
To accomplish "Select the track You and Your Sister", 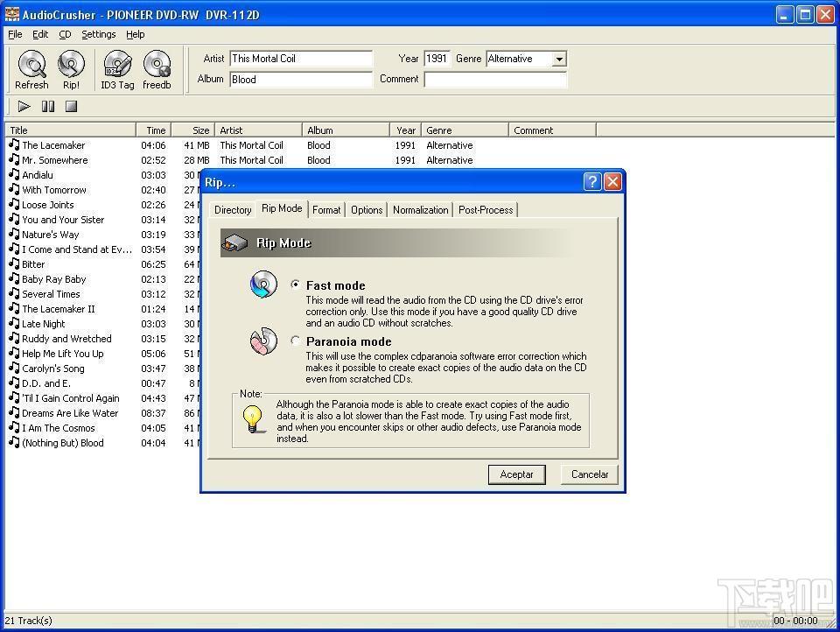I will pyautogui.click(x=63, y=220).
